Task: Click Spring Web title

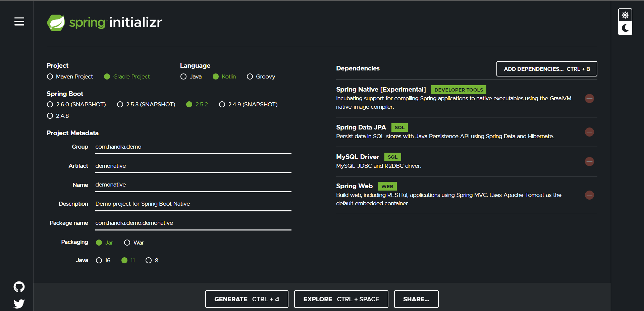Action: [354, 186]
